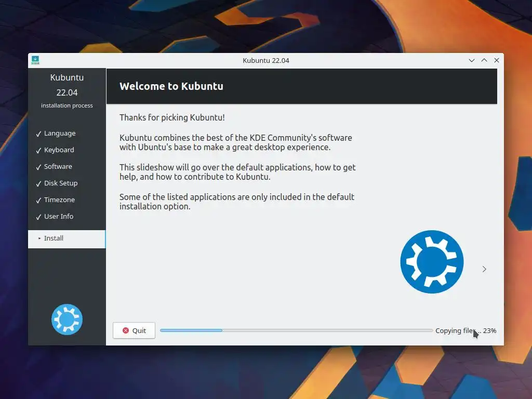
Task: Click the checkmark beside Timezone
Action: [38, 201]
